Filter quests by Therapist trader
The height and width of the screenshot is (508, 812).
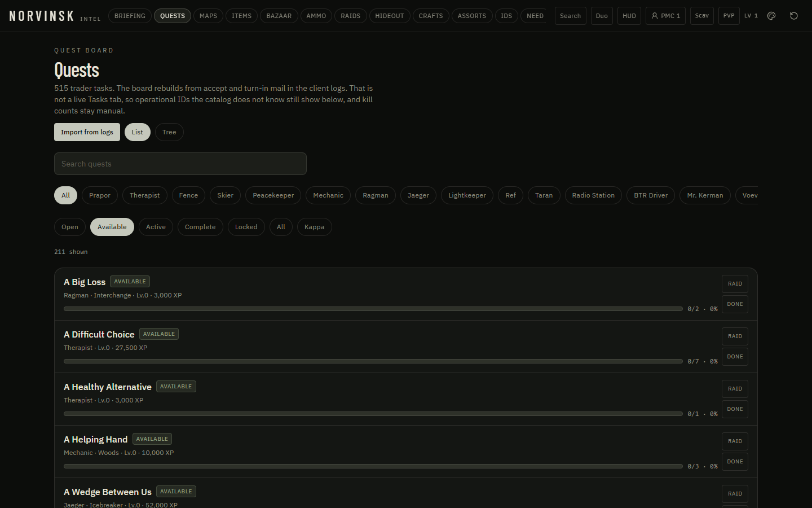(145, 195)
